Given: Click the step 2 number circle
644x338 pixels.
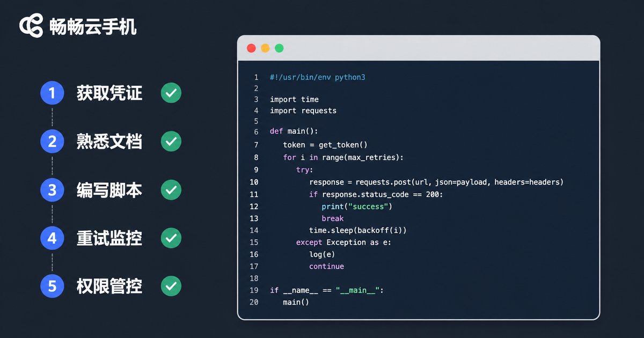Looking at the screenshot, I should 52,142.
